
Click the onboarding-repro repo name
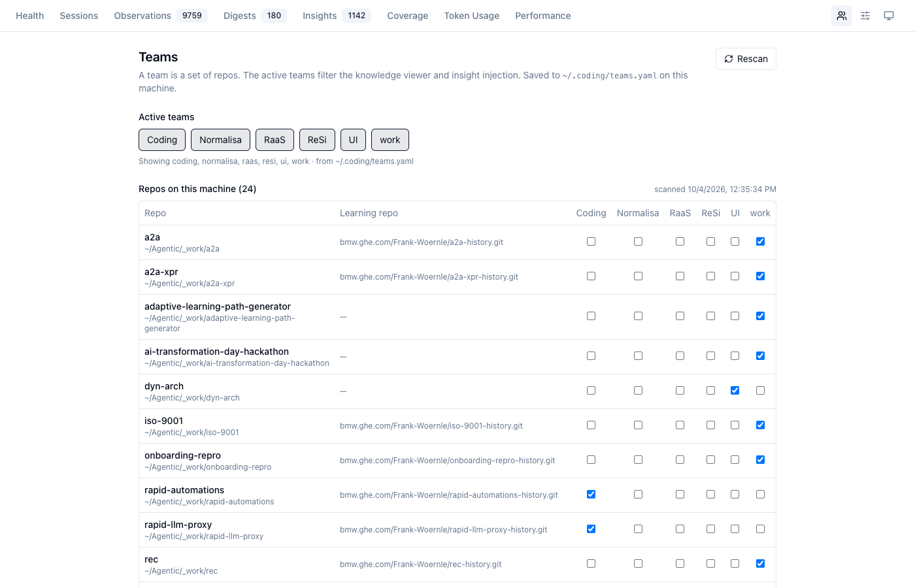click(x=182, y=455)
